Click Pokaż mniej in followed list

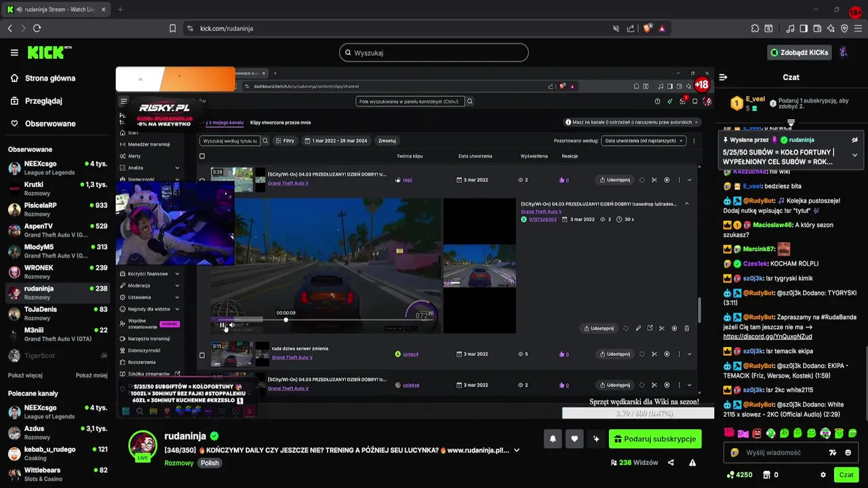click(92, 375)
